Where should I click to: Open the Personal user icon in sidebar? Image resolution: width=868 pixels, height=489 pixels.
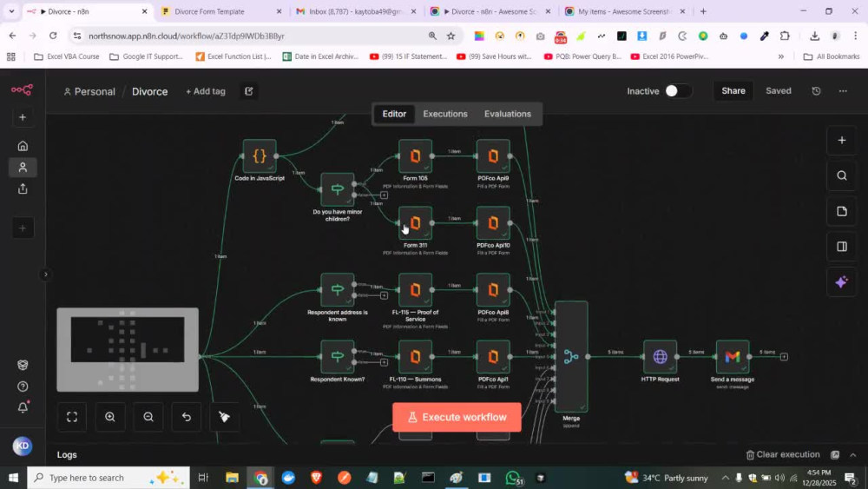click(x=23, y=168)
